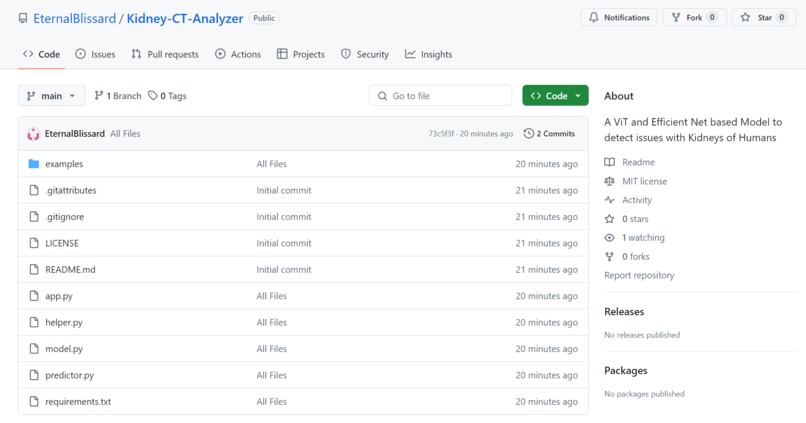Open the predictor.py file name
The height and width of the screenshot is (423, 806).
tap(69, 375)
